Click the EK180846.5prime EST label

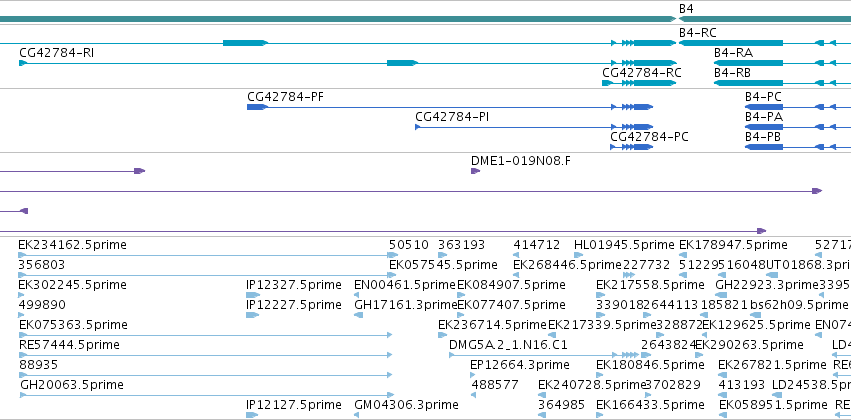(x=650, y=365)
